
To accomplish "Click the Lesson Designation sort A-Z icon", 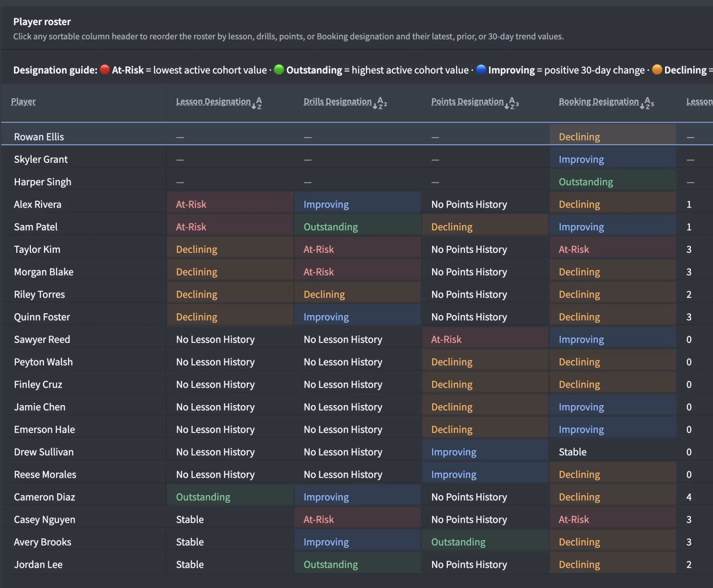I will click(x=257, y=103).
